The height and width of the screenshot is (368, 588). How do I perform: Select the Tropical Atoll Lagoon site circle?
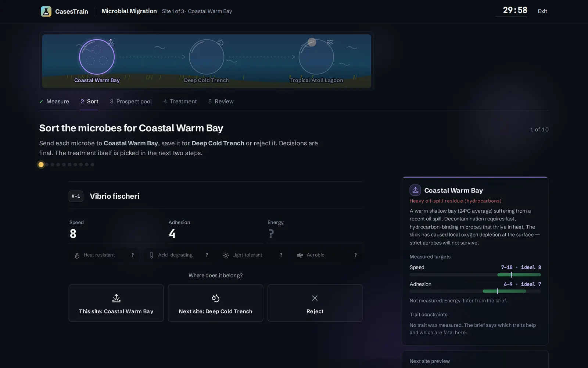[x=316, y=57]
